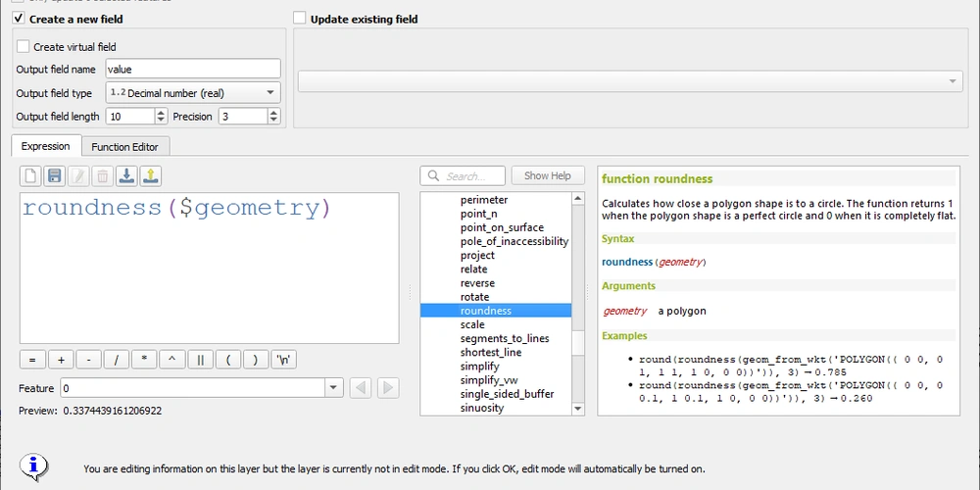Select single_sided_buffer function

[507, 394]
